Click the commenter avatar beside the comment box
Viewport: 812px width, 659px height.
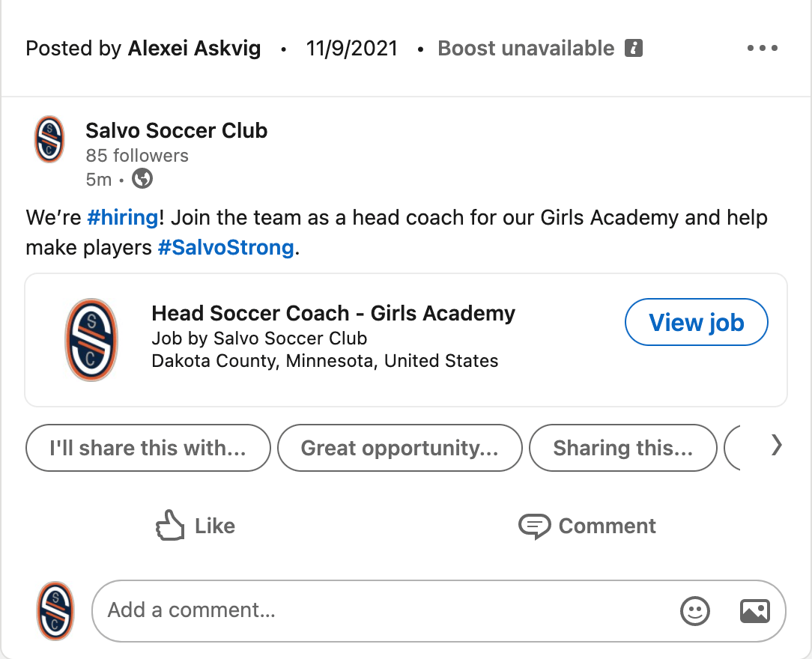(55, 611)
